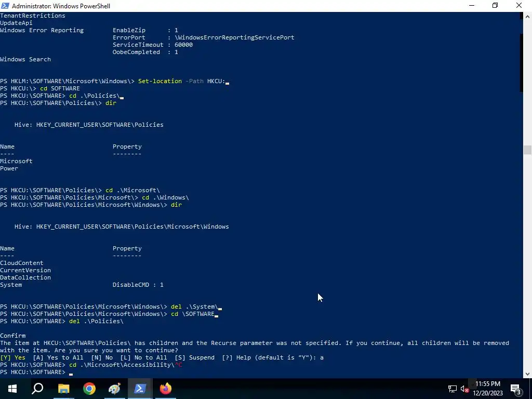
Task: Click the 'Windows Search' entry
Action: click(x=25, y=59)
